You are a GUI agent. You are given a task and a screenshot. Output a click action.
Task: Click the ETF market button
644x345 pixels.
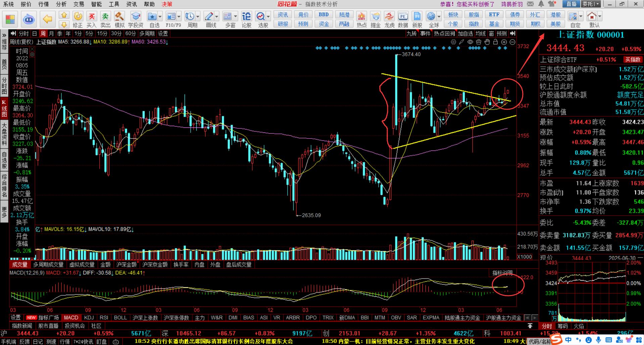click(494, 15)
